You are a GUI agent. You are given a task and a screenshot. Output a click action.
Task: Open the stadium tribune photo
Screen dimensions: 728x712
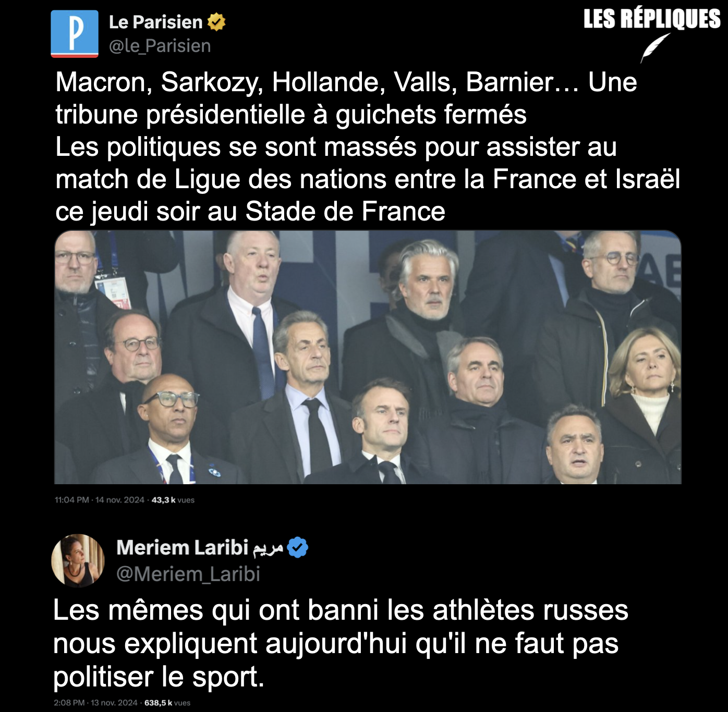[368, 357]
